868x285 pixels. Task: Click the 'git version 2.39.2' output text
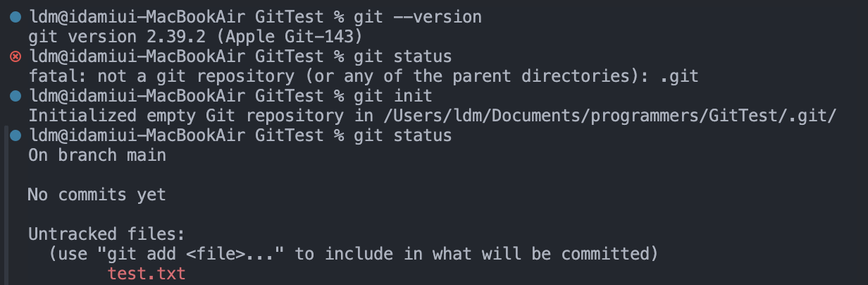(117, 36)
